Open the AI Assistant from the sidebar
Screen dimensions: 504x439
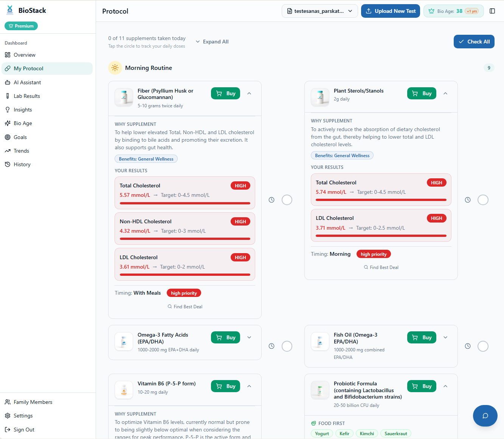point(27,82)
